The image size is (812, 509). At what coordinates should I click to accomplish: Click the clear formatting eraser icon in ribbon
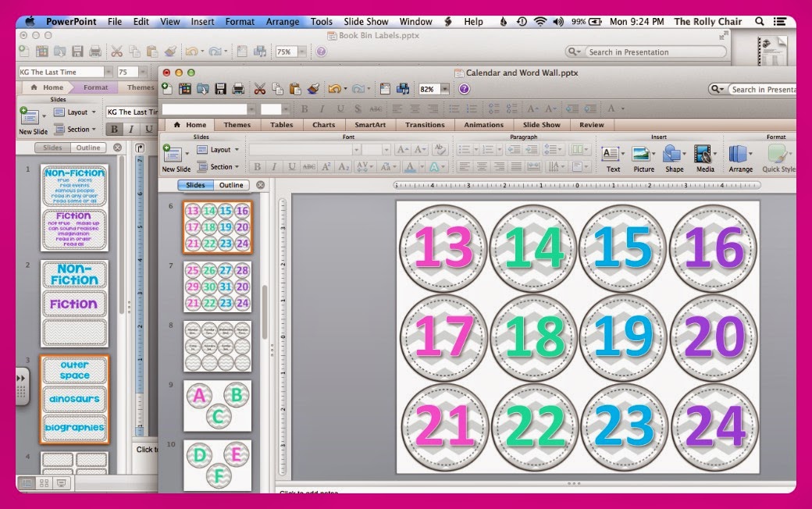click(440, 150)
